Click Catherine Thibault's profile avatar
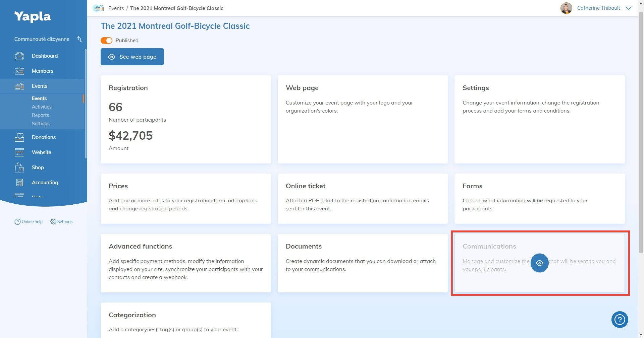This screenshot has width=644, height=338. pyautogui.click(x=566, y=8)
